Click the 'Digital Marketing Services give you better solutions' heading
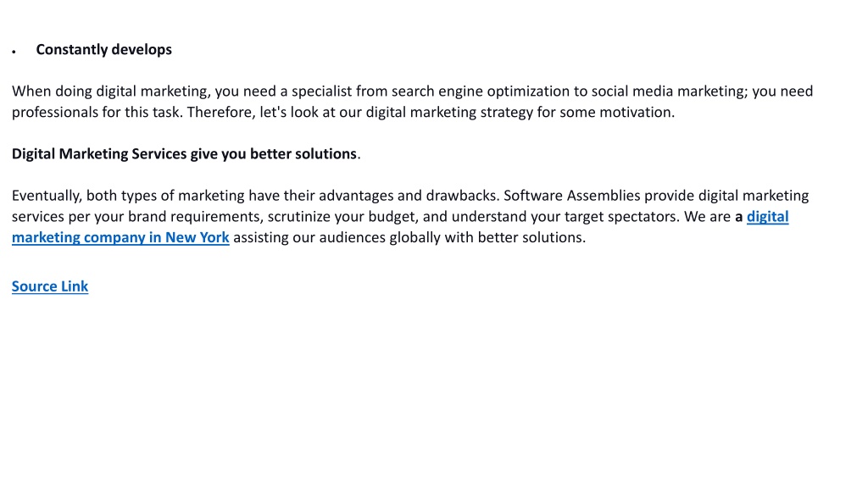This screenshot has height=488, width=868. point(184,154)
